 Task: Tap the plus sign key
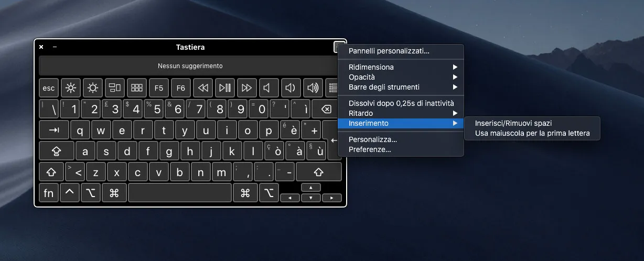[x=311, y=130]
